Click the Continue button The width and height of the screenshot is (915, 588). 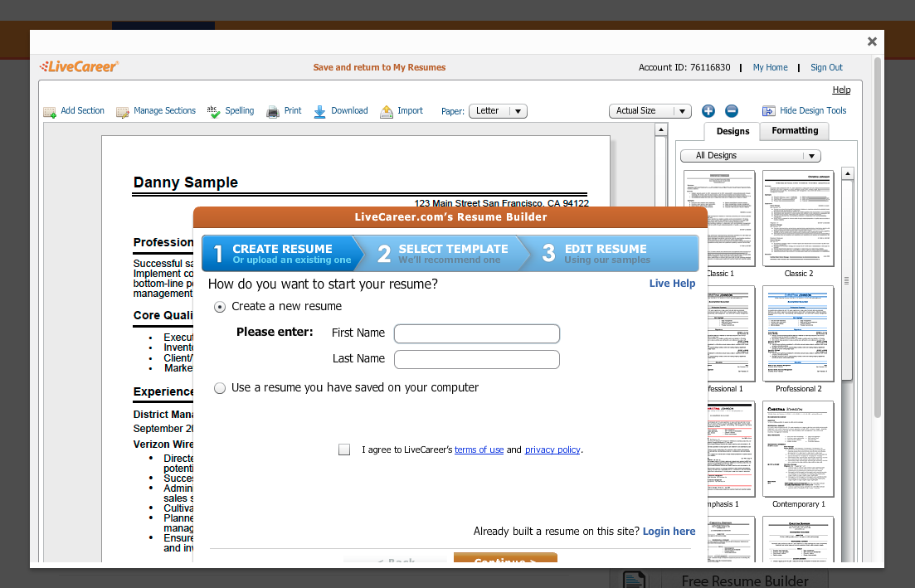pos(505,557)
